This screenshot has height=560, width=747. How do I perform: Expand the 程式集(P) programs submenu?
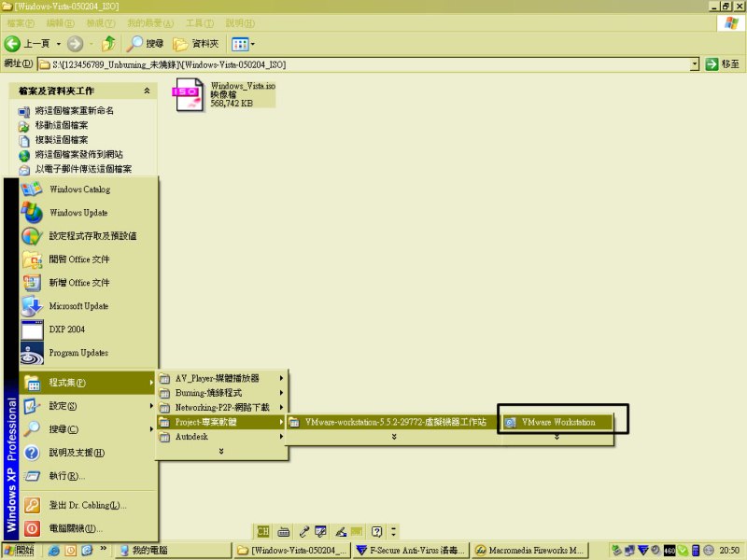coord(88,383)
